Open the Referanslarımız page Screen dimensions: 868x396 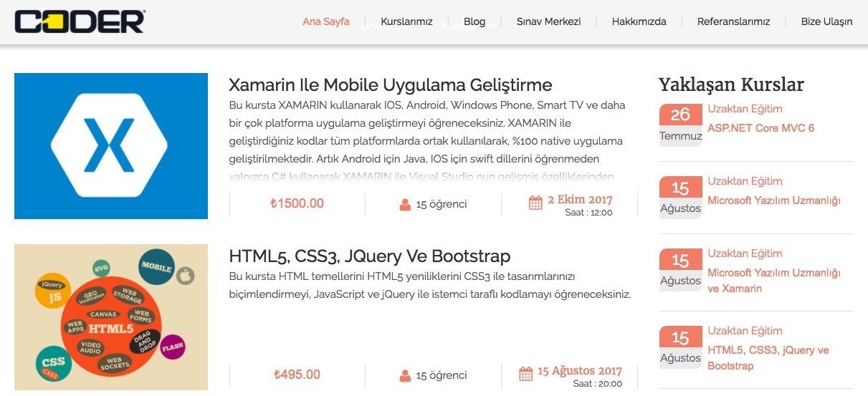tap(733, 21)
